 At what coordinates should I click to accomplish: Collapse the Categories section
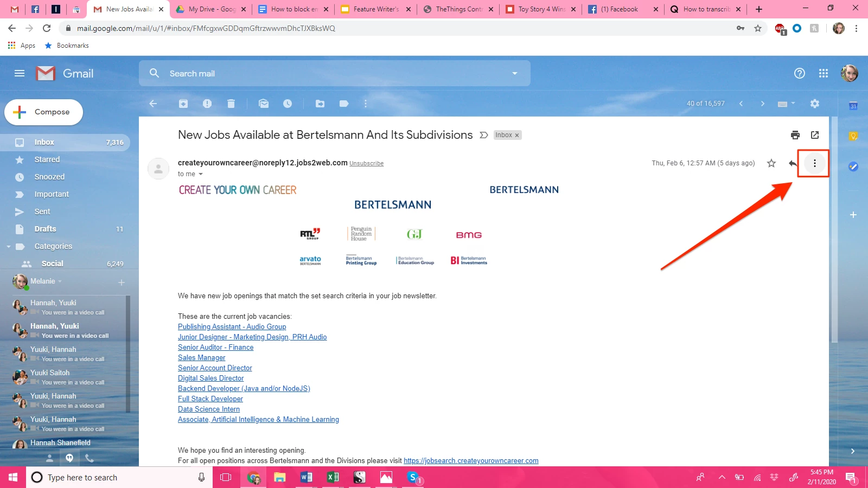pos(9,247)
